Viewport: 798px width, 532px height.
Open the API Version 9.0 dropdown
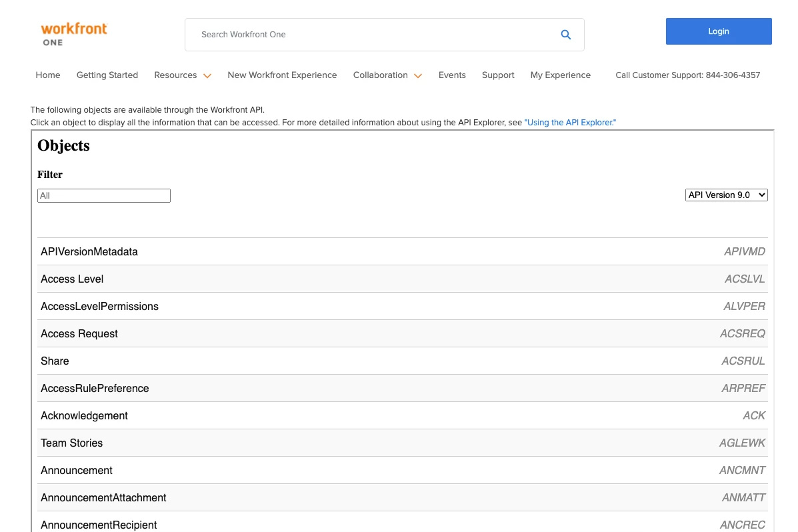click(726, 195)
